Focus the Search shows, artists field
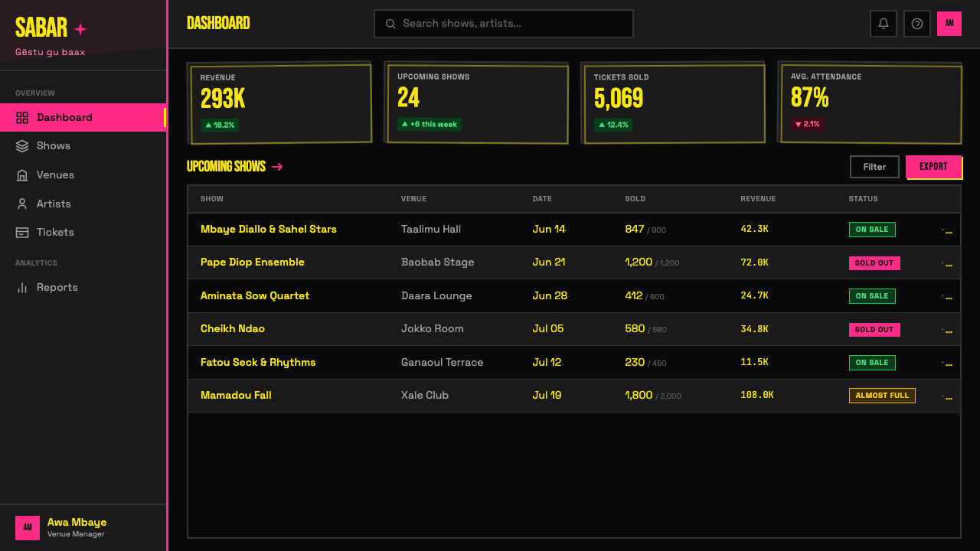 click(503, 24)
